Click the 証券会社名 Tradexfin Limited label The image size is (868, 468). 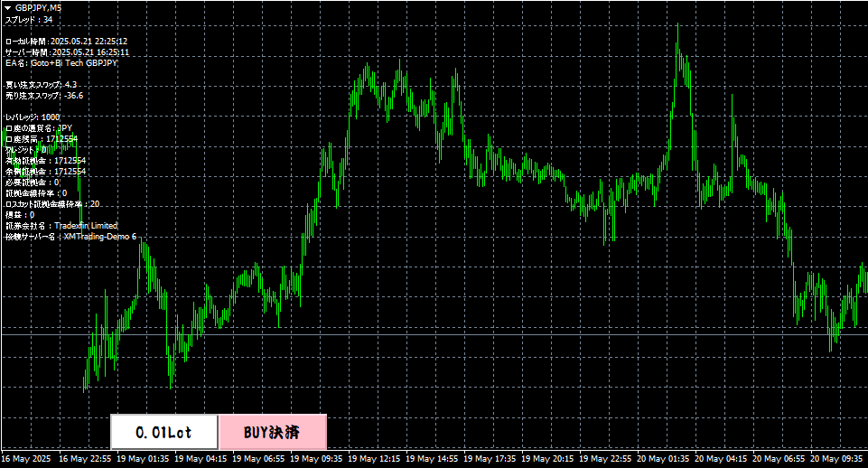click(x=61, y=226)
